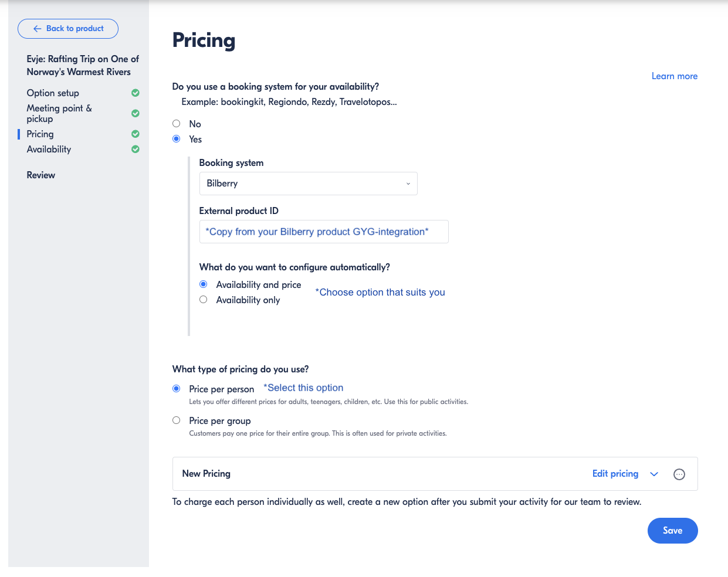Select the Yes radio button
This screenshot has height=577, width=728.
click(176, 139)
